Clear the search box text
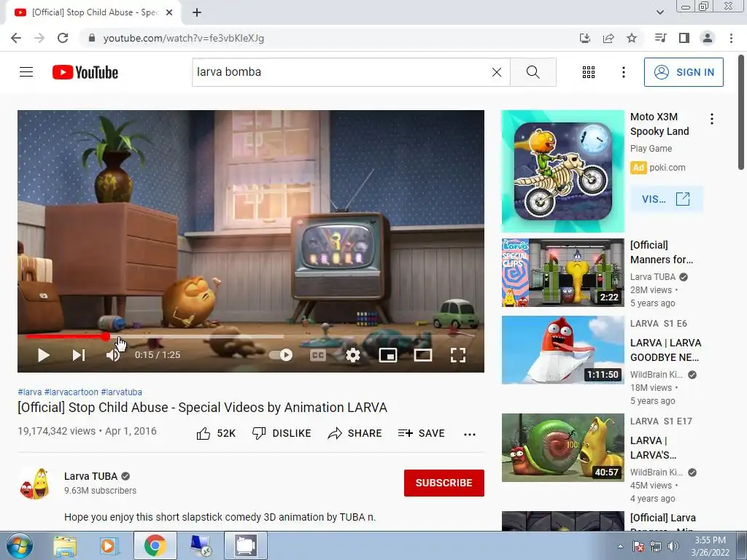 click(496, 72)
